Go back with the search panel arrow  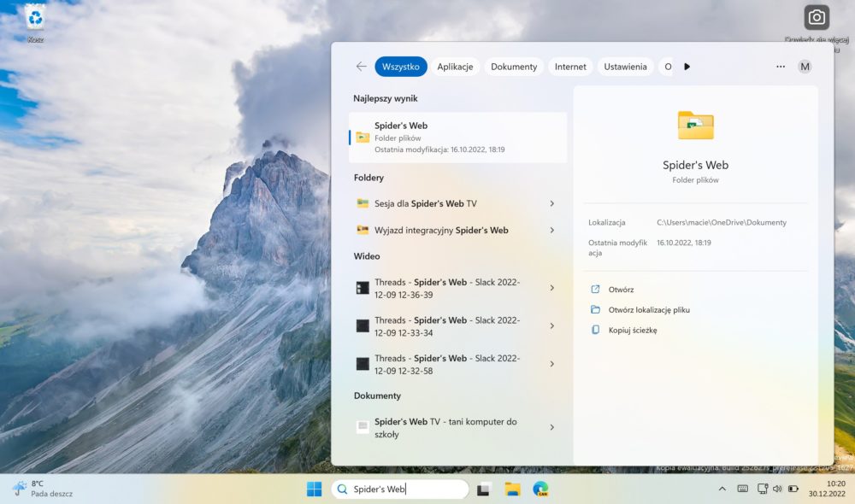click(x=361, y=67)
